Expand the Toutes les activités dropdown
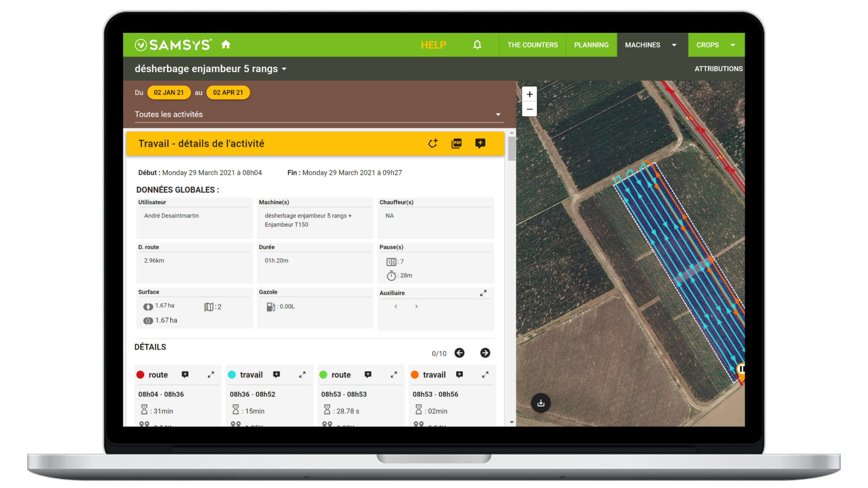 point(498,114)
